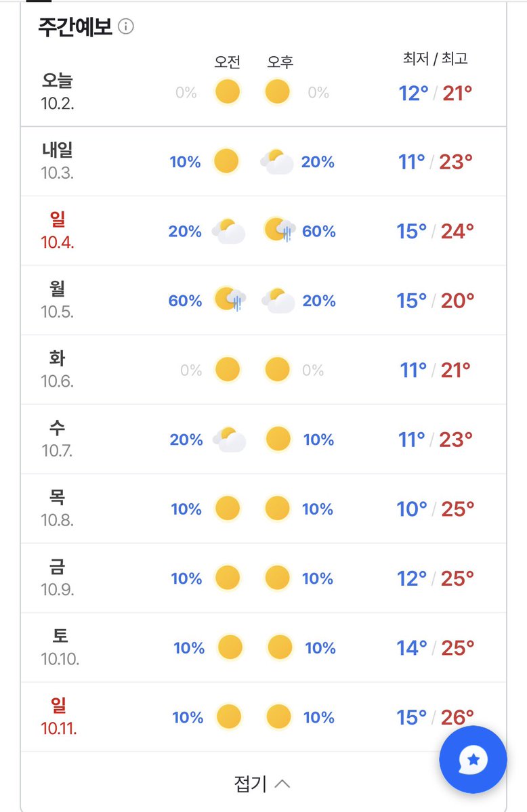Click the 오전 column header
The width and height of the screenshot is (527, 812).
(x=228, y=62)
